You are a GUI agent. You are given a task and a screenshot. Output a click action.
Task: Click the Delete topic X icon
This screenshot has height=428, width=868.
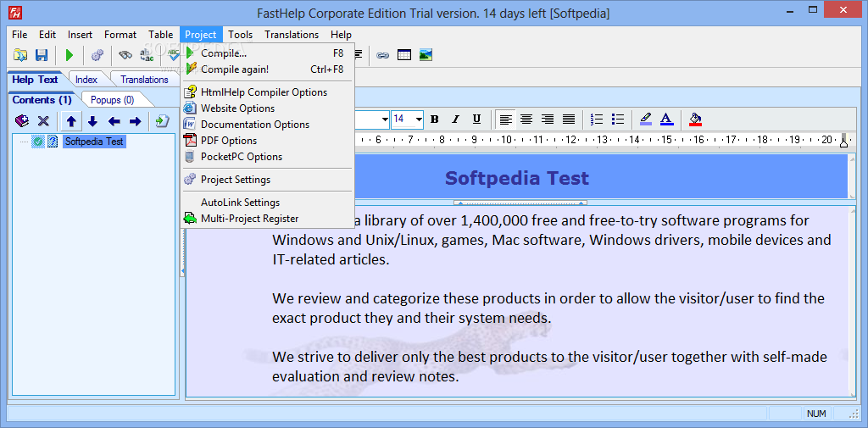43,120
